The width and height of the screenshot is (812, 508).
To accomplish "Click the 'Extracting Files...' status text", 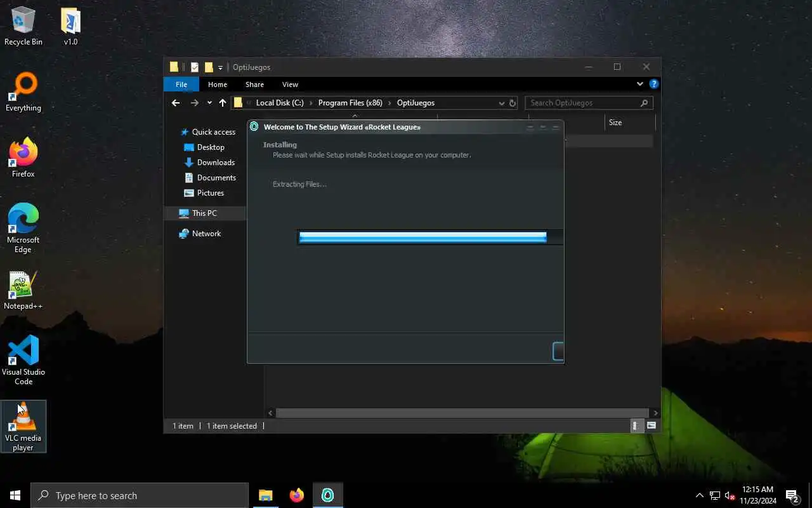I will (299, 184).
